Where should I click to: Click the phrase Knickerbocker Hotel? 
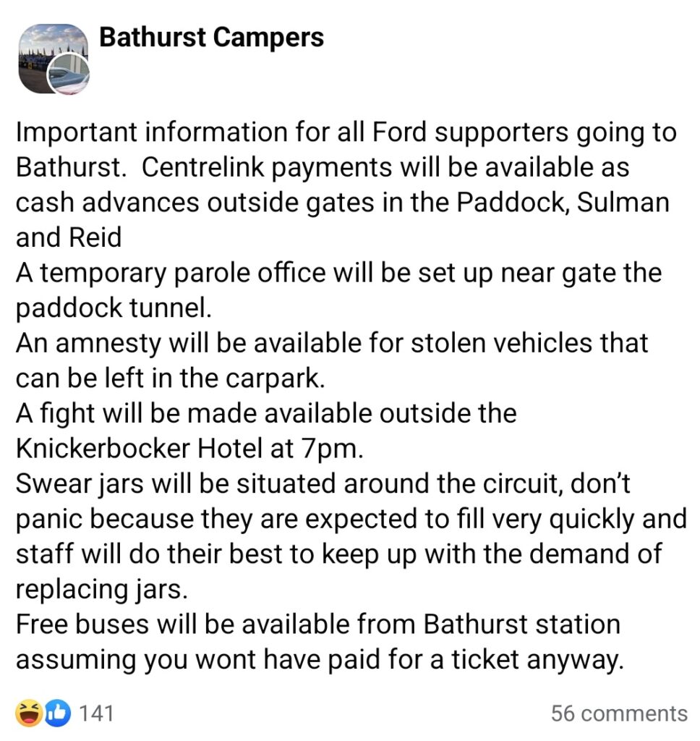[x=139, y=449]
